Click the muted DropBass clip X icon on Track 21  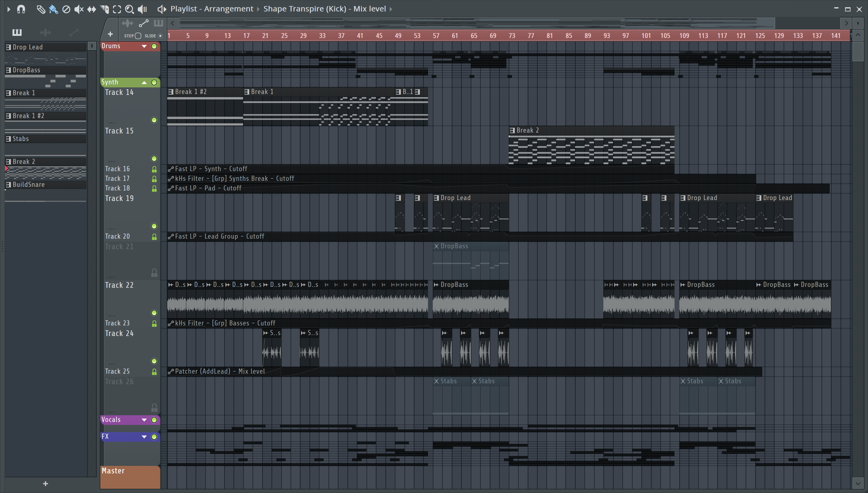click(x=436, y=246)
